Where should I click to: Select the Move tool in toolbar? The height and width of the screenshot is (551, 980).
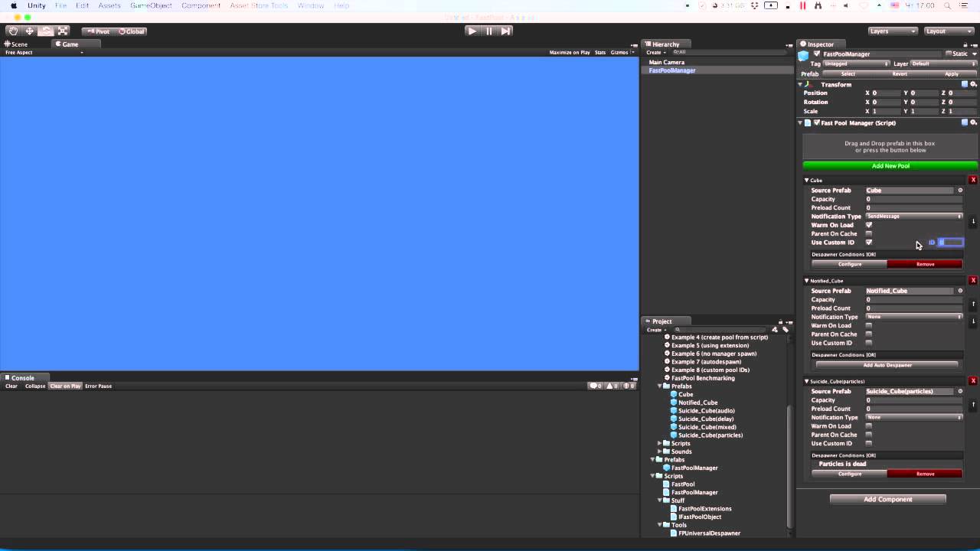[29, 31]
